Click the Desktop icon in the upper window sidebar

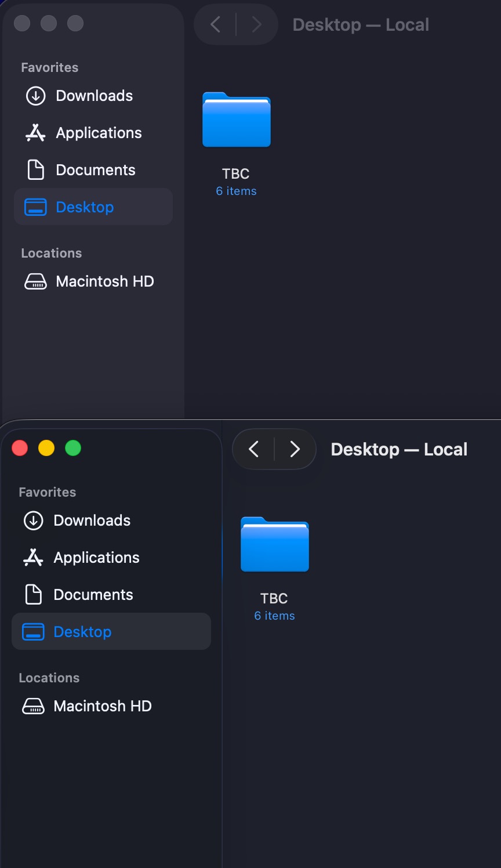pyautogui.click(x=35, y=207)
